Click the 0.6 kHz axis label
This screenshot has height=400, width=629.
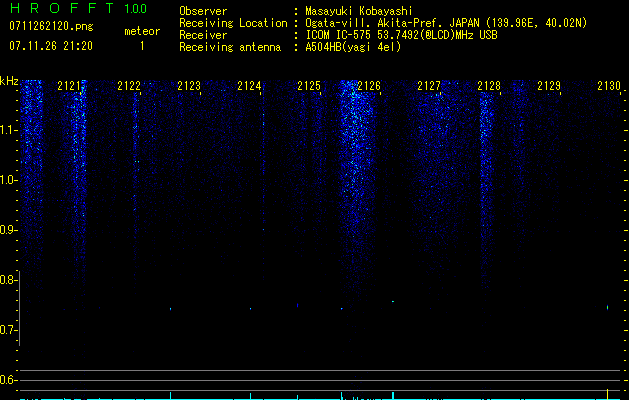pyautogui.click(x=8, y=380)
